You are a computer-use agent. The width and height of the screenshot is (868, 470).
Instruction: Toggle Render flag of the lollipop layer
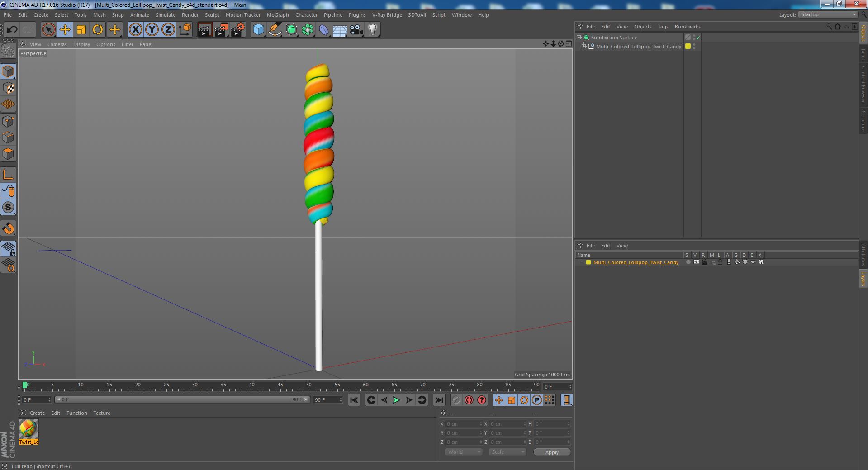[704, 262]
